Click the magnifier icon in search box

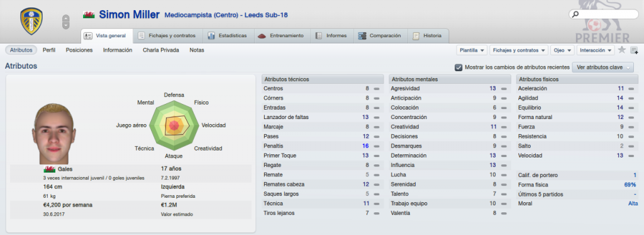pos(575,14)
